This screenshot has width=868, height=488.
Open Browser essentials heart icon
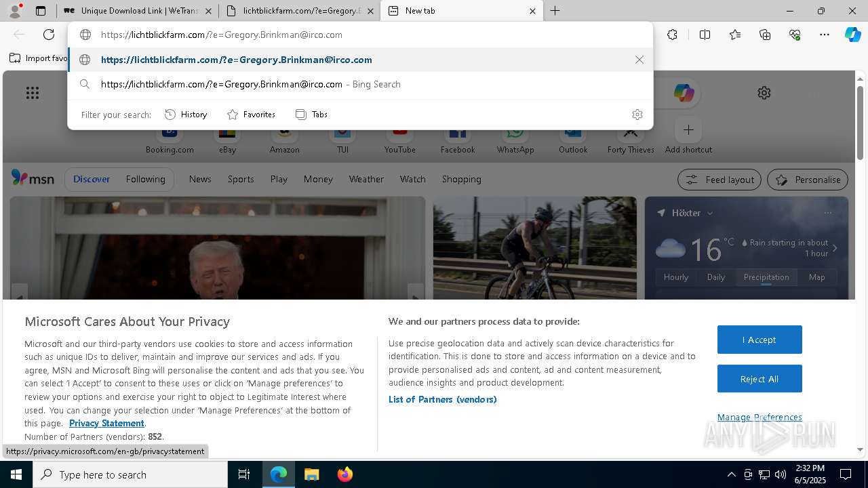795,35
